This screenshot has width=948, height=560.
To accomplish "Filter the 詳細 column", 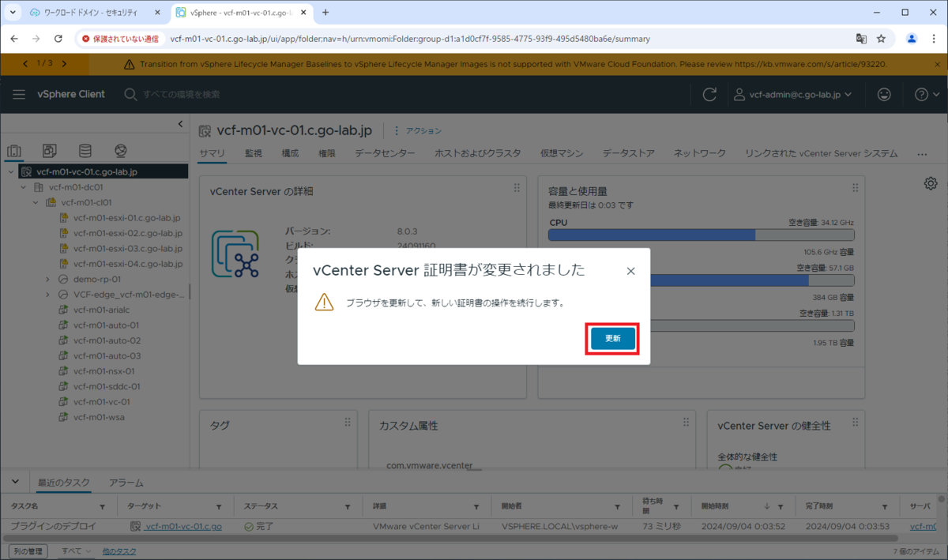I will 476,507.
